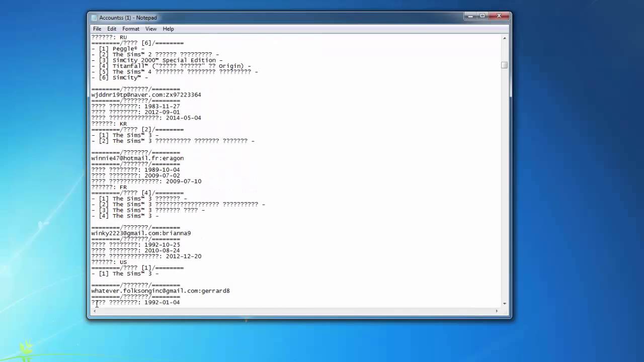Open the Format menu

click(x=131, y=29)
